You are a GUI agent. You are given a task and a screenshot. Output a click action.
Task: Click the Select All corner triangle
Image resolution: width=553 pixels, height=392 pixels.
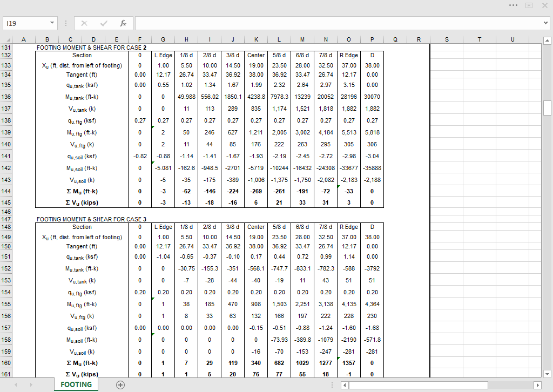(x=8, y=40)
